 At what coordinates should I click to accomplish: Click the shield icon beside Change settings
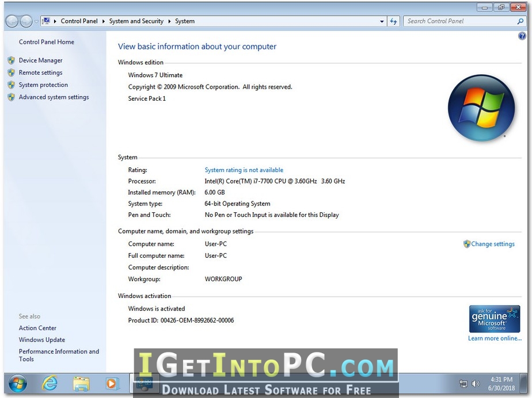coord(467,244)
